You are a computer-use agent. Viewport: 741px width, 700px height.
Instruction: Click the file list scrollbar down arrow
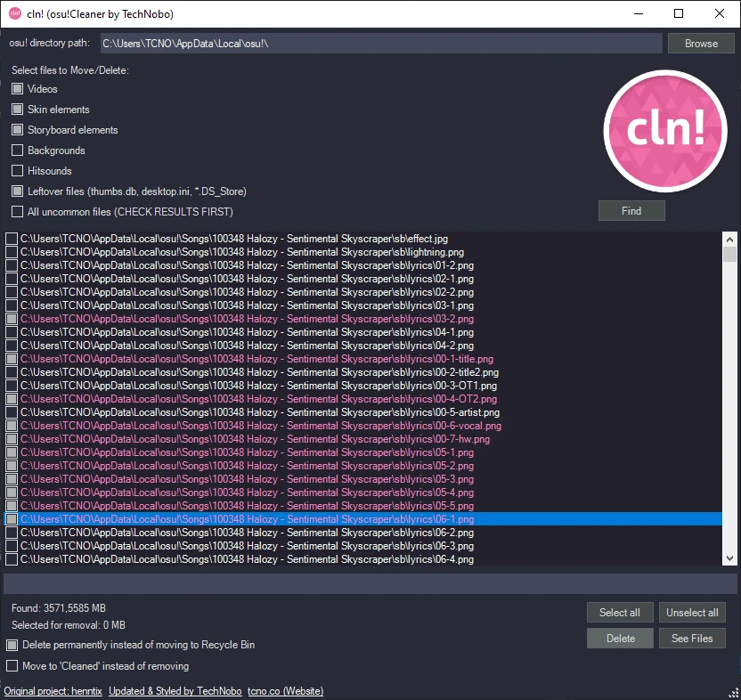[729, 558]
